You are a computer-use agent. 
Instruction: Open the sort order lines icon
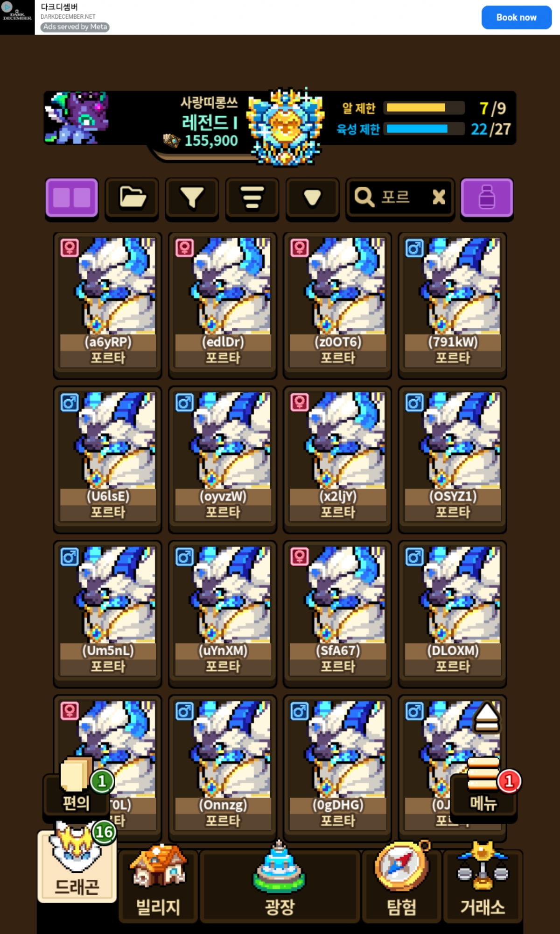coord(252,198)
